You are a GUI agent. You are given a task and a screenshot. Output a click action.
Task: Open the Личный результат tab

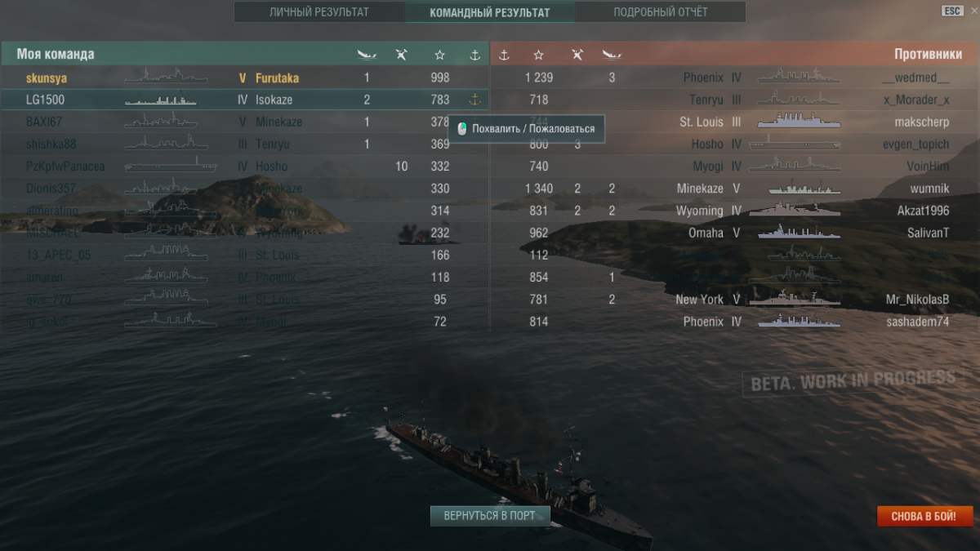point(319,12)
